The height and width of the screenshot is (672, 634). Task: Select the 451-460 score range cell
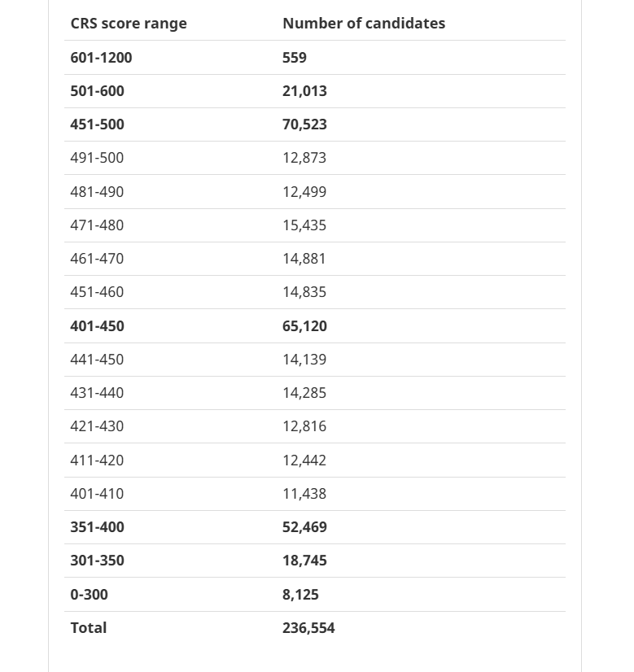pos(97,292)
